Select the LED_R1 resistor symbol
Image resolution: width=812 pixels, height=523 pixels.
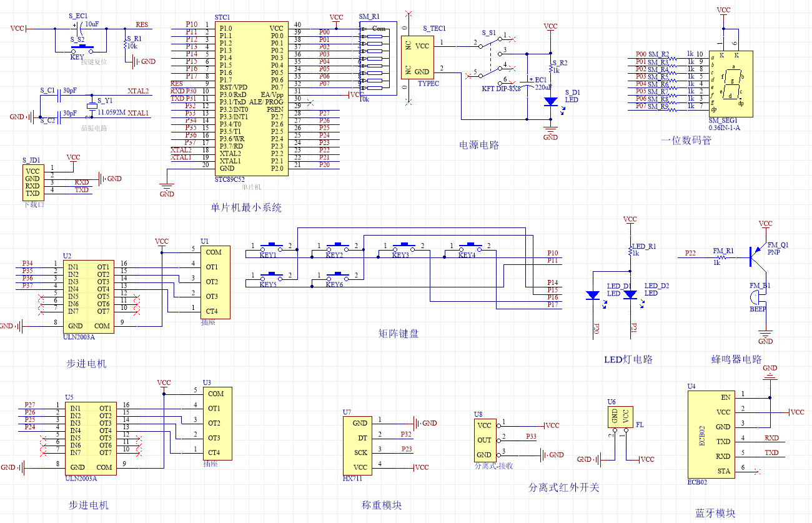[630, 251]
